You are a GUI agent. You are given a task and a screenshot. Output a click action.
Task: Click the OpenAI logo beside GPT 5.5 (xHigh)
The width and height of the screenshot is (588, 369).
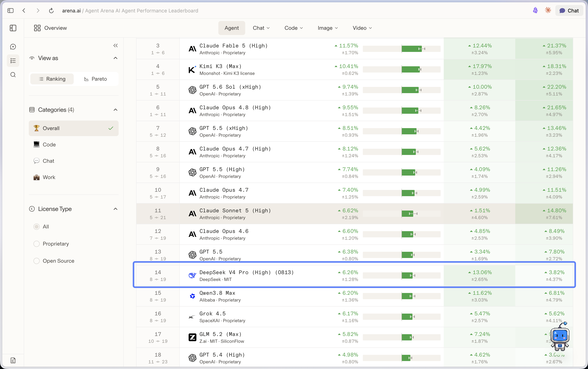[x=192, y=131]
